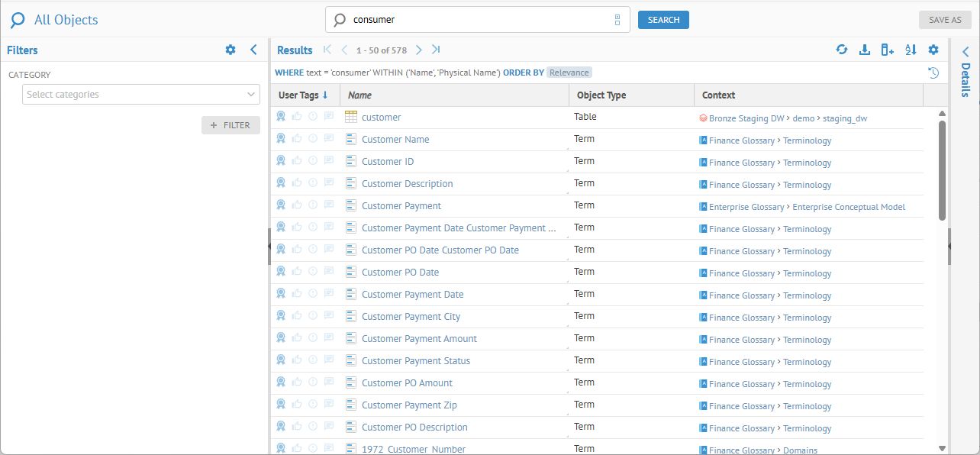Screen dimensions: 980x455
Task: Toggle thumbs-up endorsement on Customer Name row
Action: point(297,139)
